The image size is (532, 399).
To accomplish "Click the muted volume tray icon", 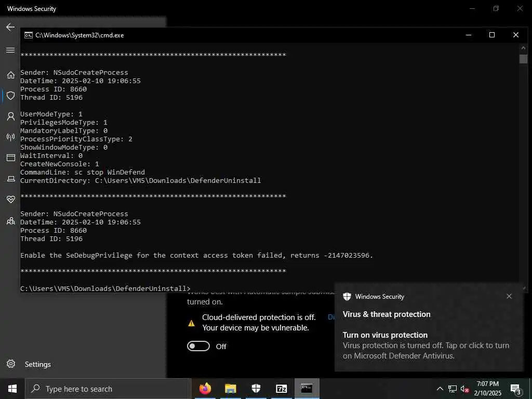I will click(464, 389).
